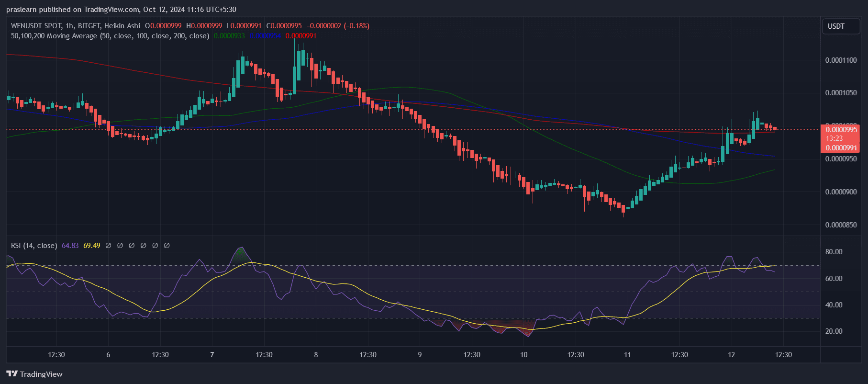Click the 0.0001050 price axis label

(x=841, y=93)
